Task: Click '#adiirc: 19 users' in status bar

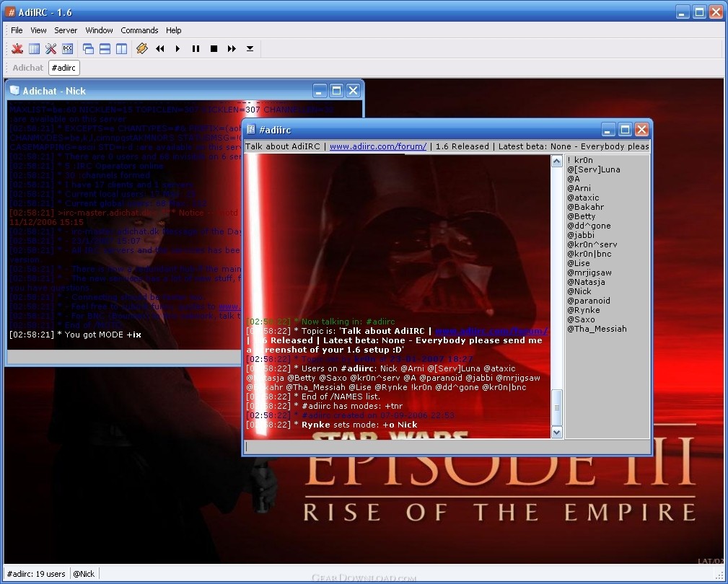Action: pos(36,574)
